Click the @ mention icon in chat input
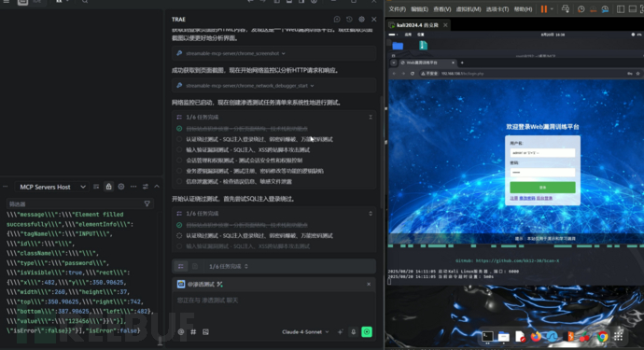Viewport: 644px width, 350px height. click(181, 332)
